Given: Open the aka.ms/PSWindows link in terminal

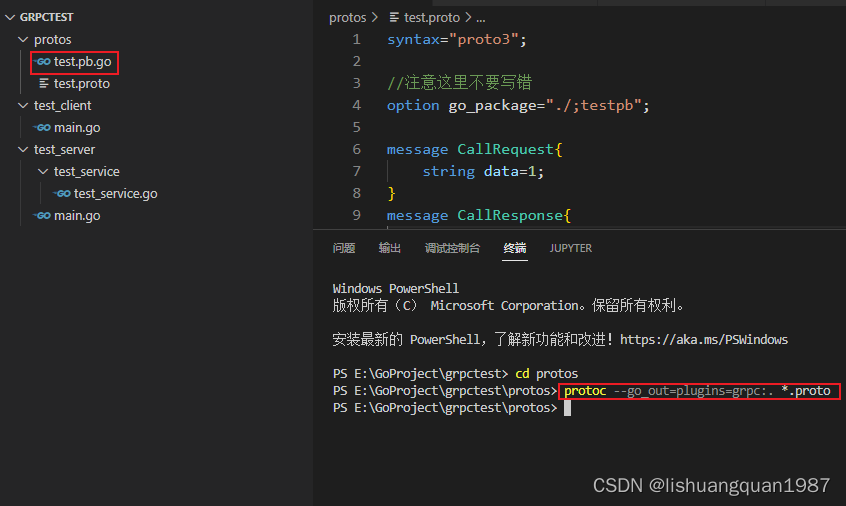Looking at the screenshot, I should [x=703, y=339].
